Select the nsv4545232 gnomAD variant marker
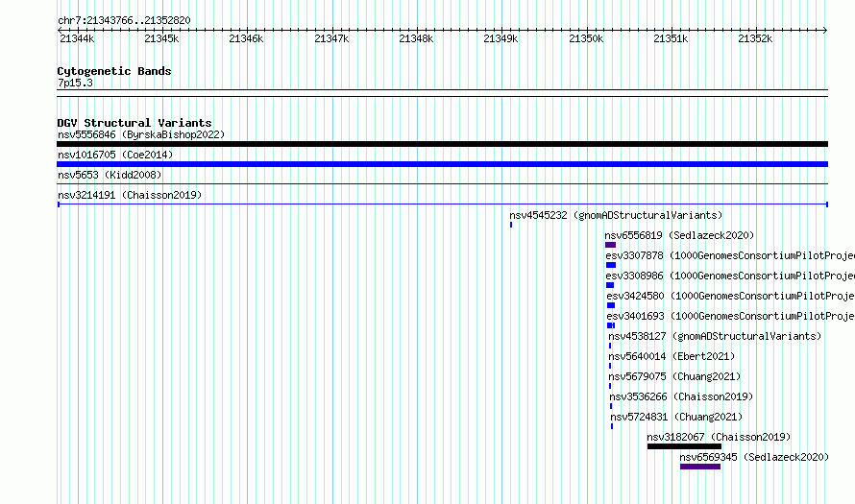 coord(511,225)
